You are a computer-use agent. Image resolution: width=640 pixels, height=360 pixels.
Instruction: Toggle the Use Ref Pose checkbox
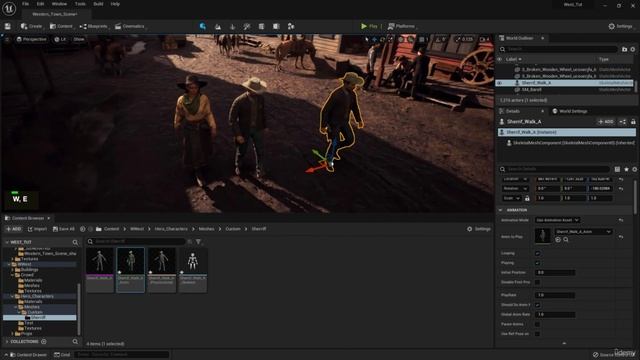coord(538,334)
